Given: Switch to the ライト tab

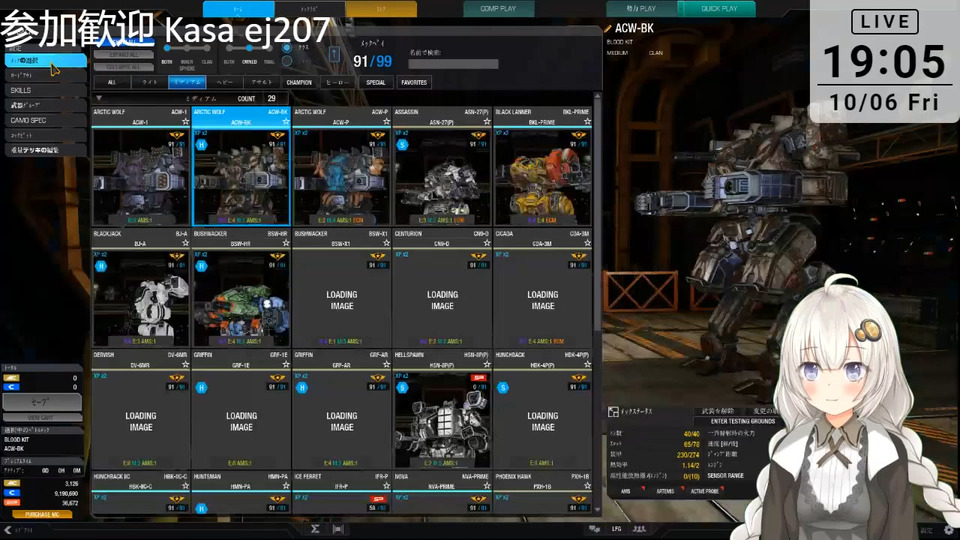Looking at the screenshot, I should [x=149, y=82].
